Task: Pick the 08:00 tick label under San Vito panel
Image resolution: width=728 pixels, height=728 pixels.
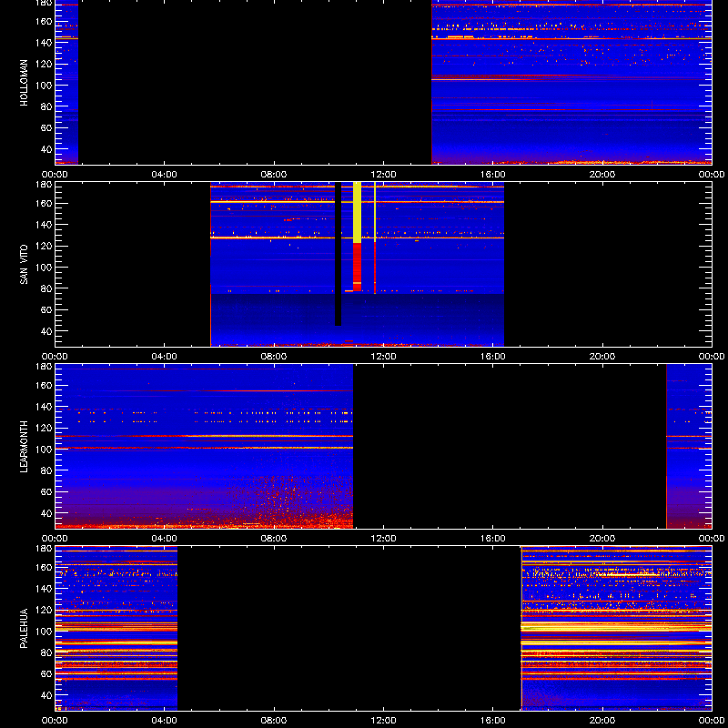Action: pos(274,357)
